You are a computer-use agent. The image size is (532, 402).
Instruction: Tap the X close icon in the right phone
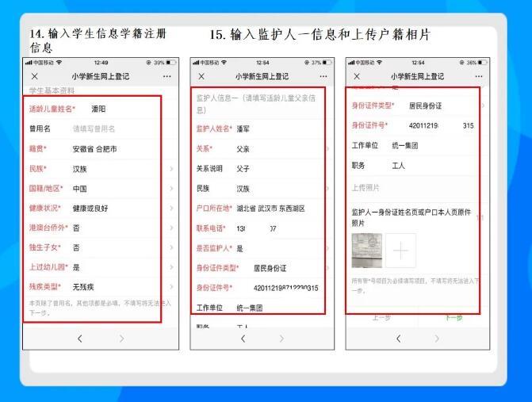pos(356,76)
